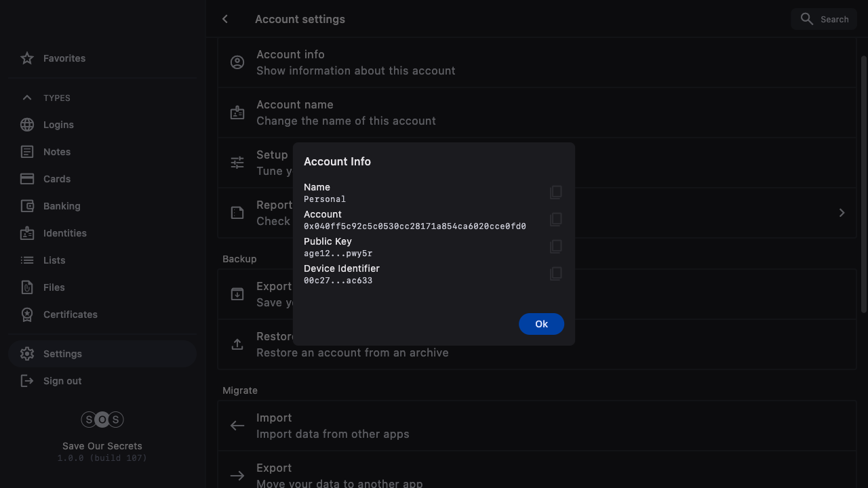Viewport: 868px width, 488px height.
Task: Open the Certificates category
Action: 70,314
